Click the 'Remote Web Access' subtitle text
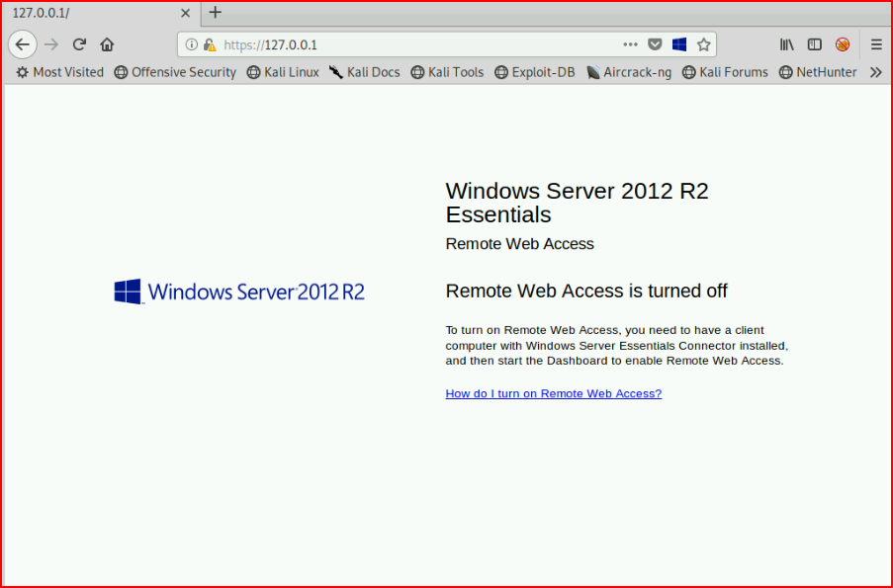 pos(519,244)
